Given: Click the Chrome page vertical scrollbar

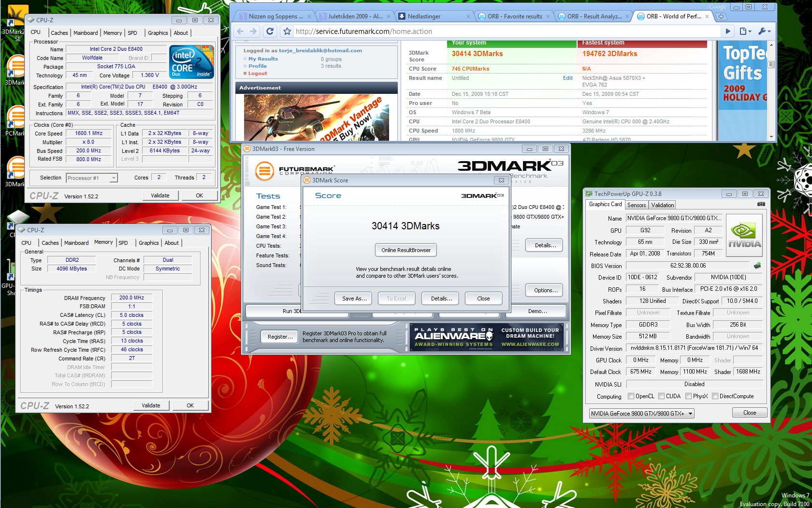Looking at the screenshot, I should point(771,90).
